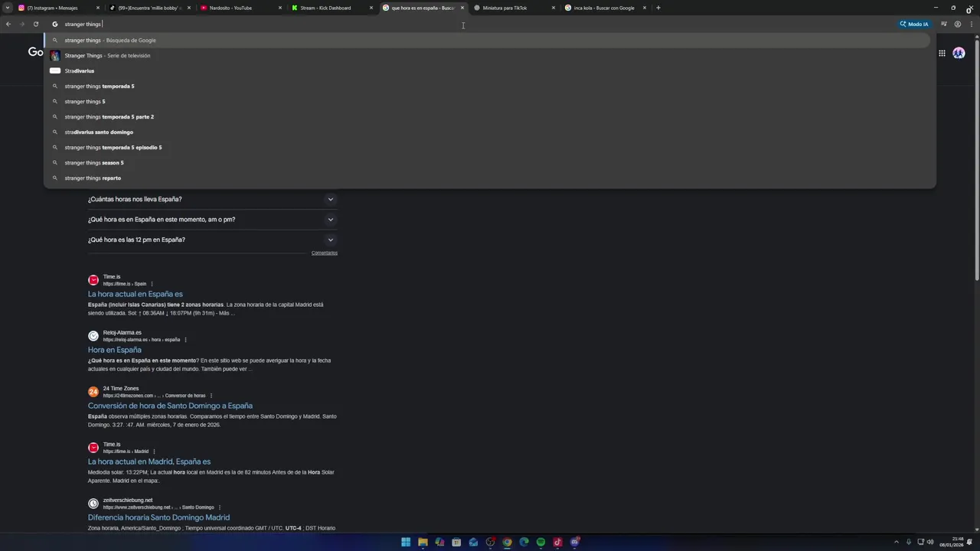This screenshot has height=551, width=980.
Task: Open the new tab plus button
Action: tap(658, 8)
